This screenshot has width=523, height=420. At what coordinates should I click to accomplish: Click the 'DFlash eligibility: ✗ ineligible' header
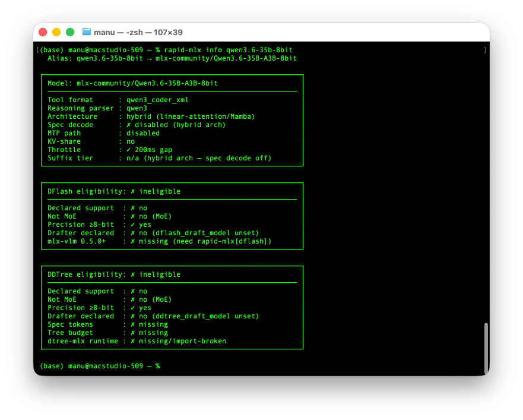(114, 191)
